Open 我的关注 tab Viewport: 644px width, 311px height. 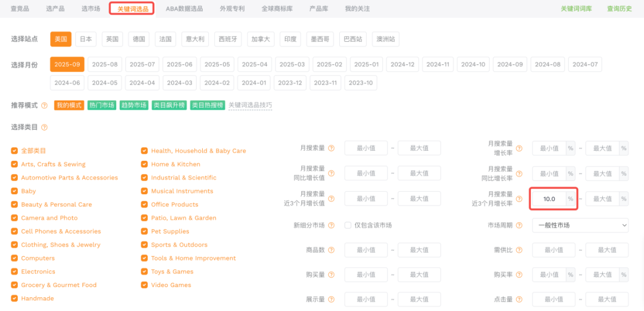pos(357,8)
